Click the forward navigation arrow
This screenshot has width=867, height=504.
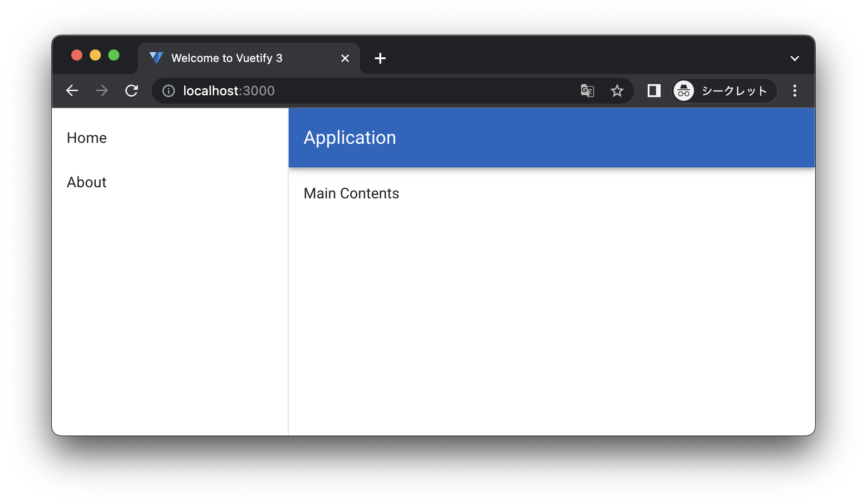point(101,91)
